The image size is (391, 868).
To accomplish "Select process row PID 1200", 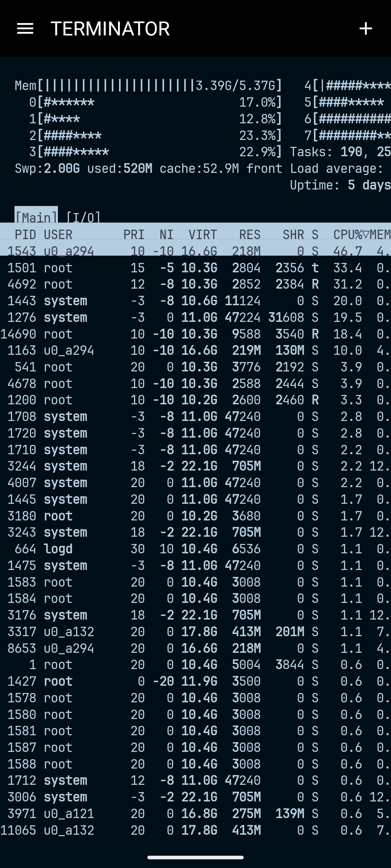I will tap(195, 400).
